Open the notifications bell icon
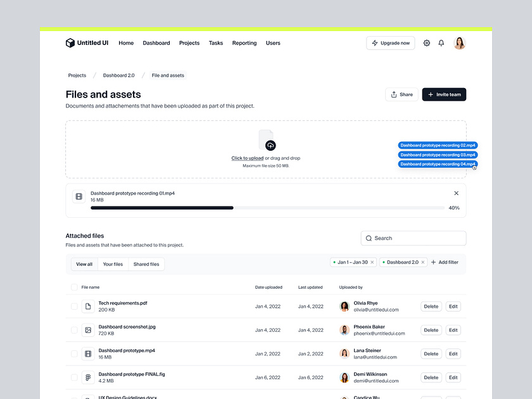This screenshot has width=532, height=399. pyautogui.click(x=441, y=43)
